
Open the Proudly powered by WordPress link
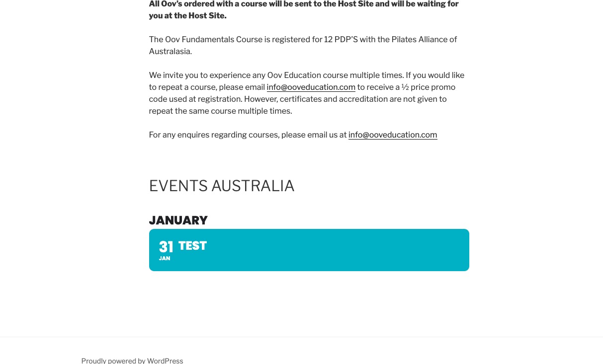coord(132,361)
